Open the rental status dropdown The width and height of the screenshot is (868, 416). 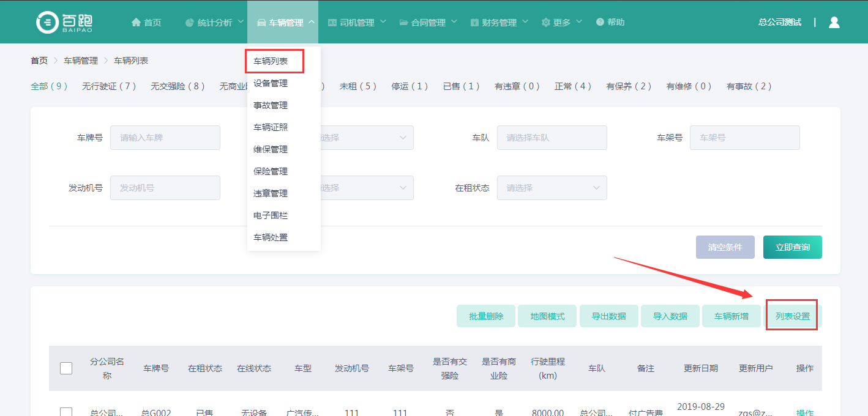pos(552,188)
